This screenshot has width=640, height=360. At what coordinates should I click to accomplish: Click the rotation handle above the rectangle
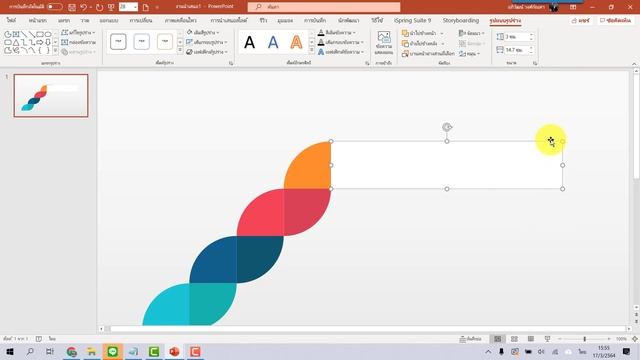[447, 127]
